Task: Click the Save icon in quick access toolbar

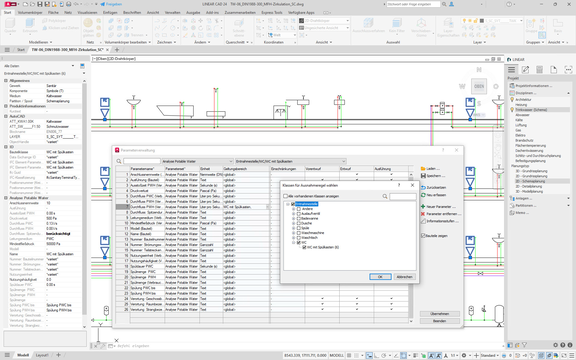Action: click(39, 4)
